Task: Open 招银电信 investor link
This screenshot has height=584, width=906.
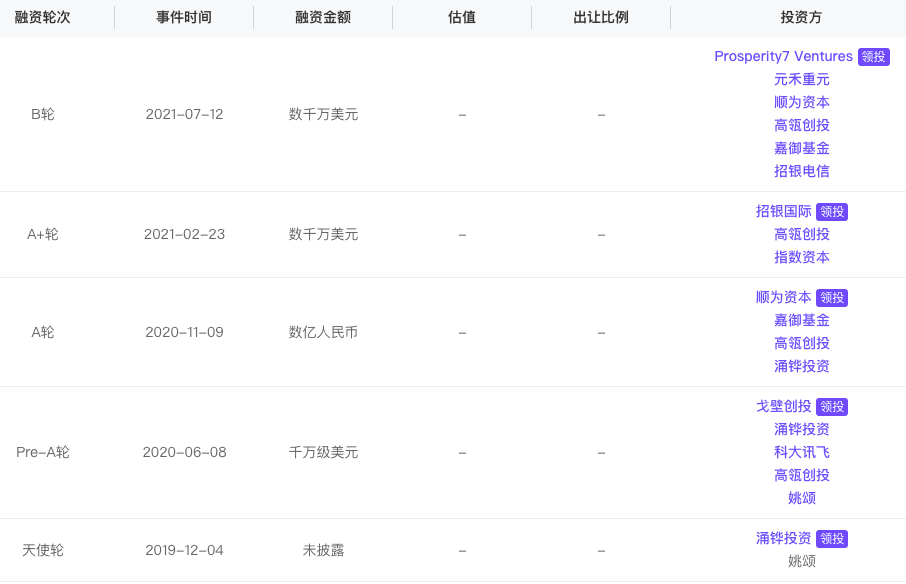Action: point(801,171)
